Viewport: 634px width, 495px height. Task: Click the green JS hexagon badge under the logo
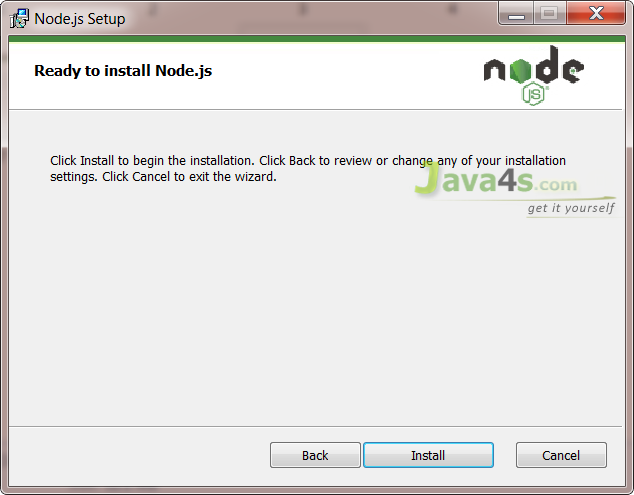[x=534, y=94]
